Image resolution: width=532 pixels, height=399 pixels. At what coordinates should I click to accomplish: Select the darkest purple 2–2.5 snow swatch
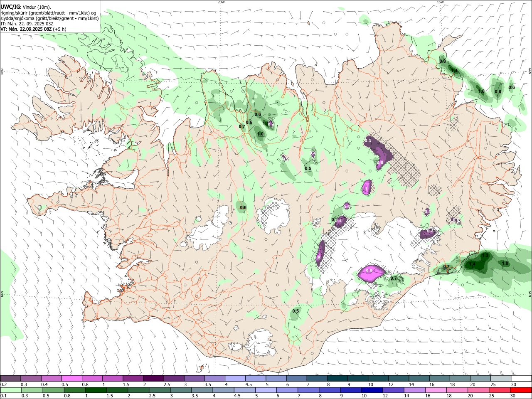point(153,379)
